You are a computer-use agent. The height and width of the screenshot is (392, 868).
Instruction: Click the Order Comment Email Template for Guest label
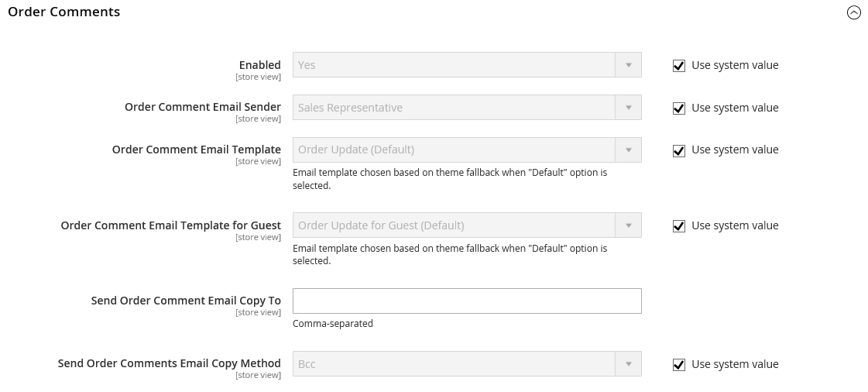click(171, 225)
